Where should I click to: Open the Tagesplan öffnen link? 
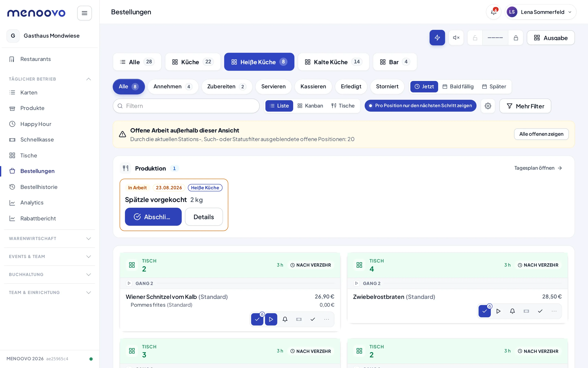[538, 168]
